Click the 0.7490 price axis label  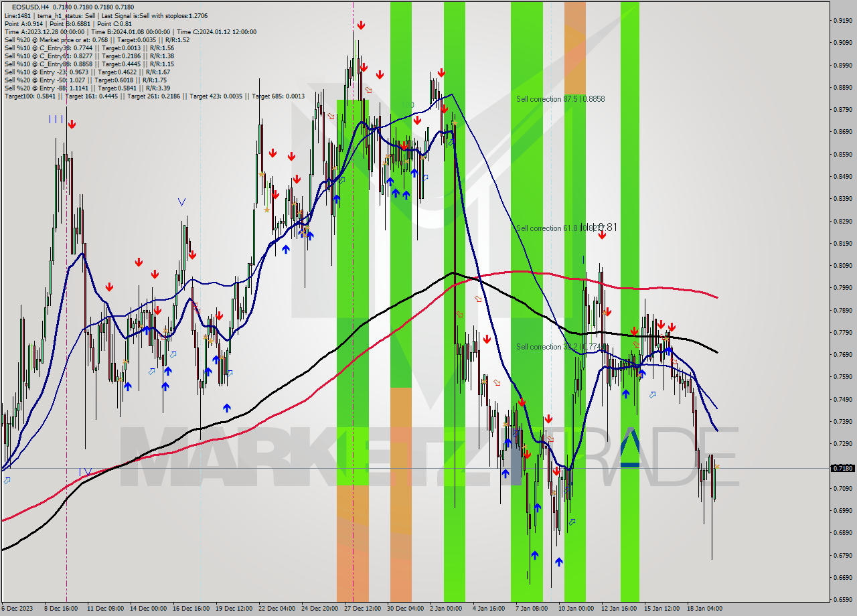(x=842, y=400)
